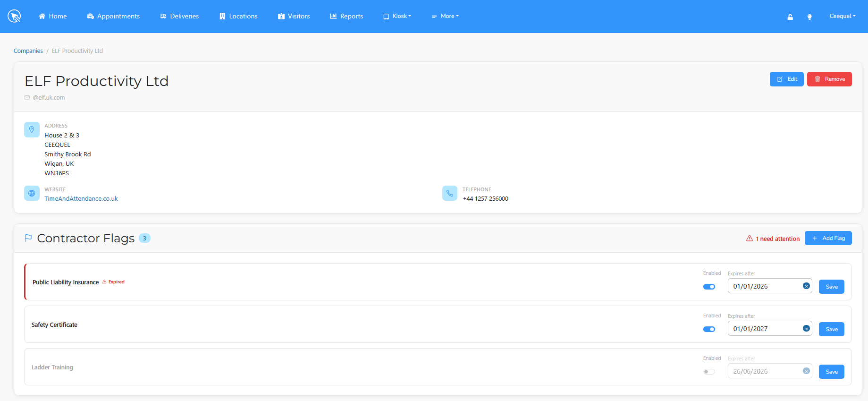Click the Smithy Brook Rd address line
The width and height of the screenshot is (868, 401).
click(67, 154)
